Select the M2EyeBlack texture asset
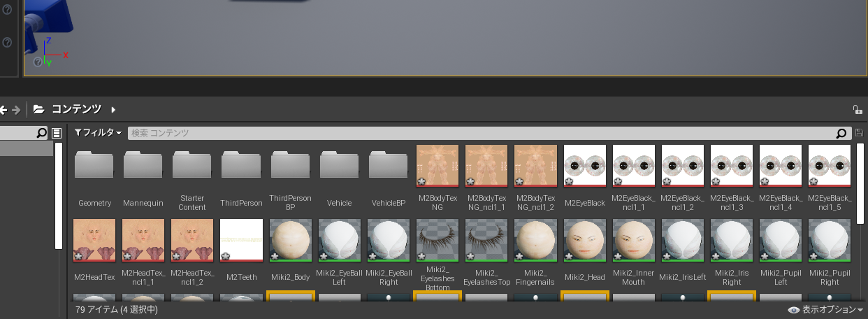Screen dimensions: 868x319 pos(584,166)
